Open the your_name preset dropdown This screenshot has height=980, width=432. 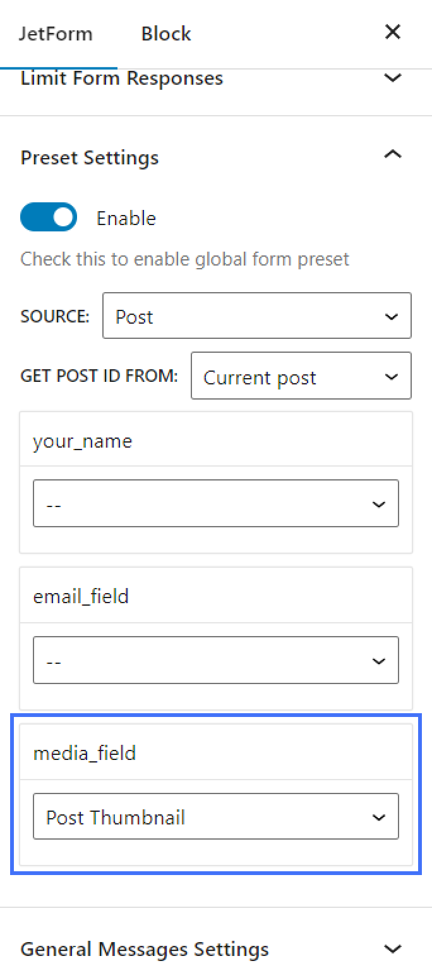point(216,503)
